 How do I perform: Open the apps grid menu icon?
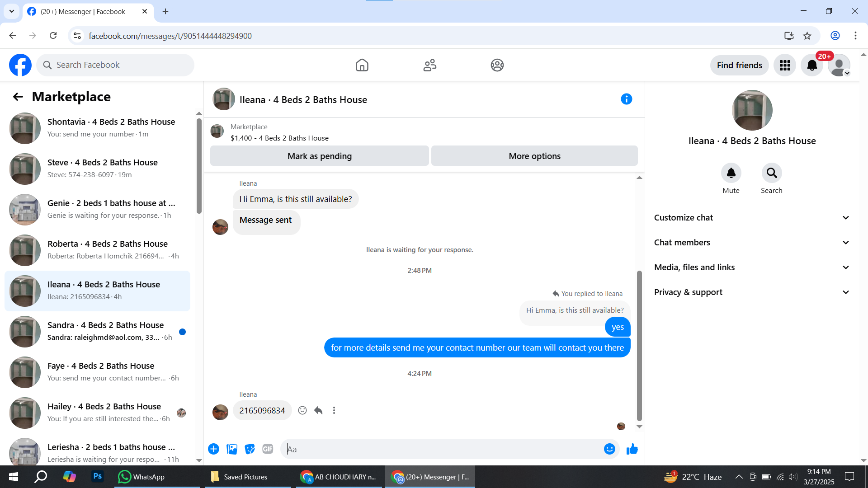point(785,65)
